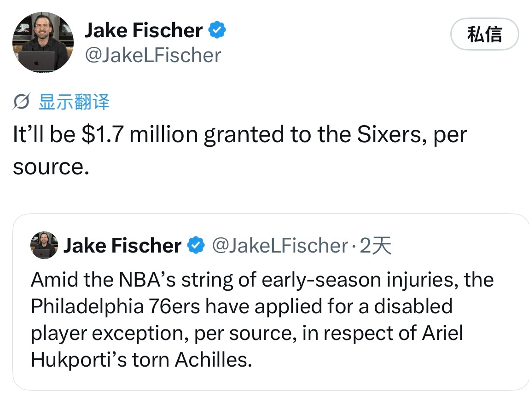Open Jake Fischer name in quoted tweet
This screenshot has width=529, height=420.
click(x=122, y=245)
